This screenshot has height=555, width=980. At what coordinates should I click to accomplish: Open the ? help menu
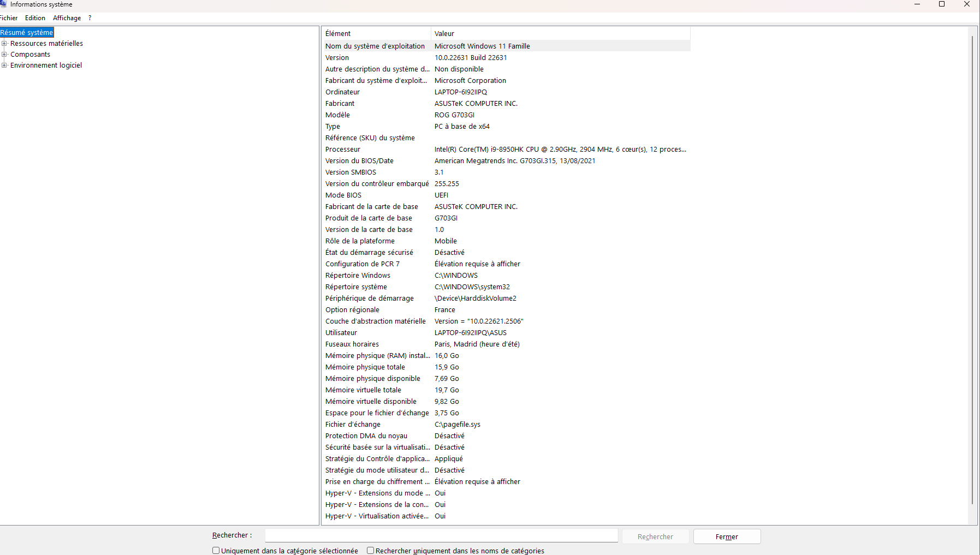point(90,18)
